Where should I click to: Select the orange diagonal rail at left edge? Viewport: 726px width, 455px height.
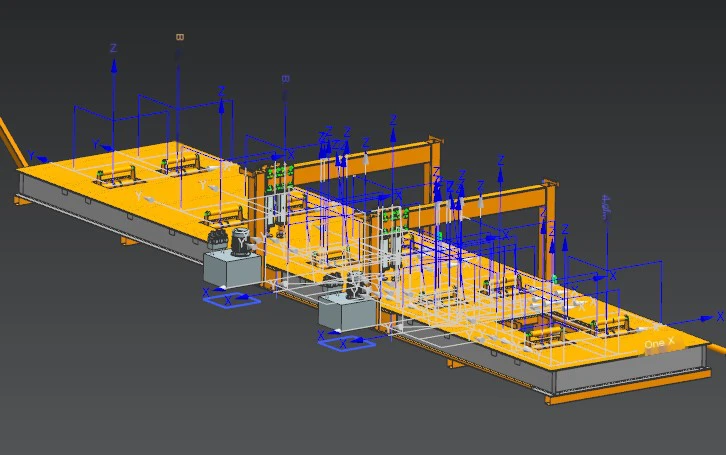click(12, 142)
